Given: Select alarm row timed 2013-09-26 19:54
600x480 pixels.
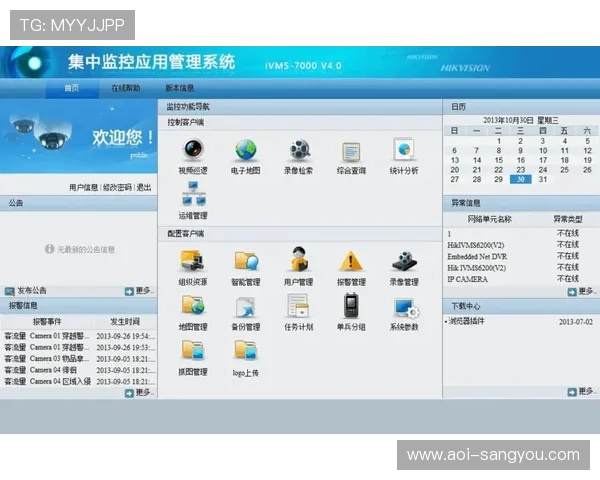Looking at the screenshot, I should [78, 336].
